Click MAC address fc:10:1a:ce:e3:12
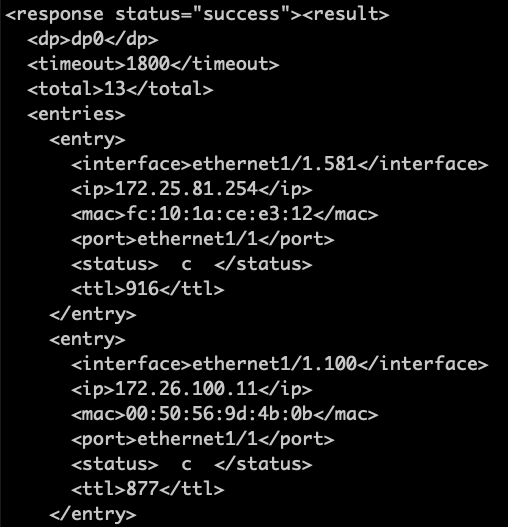Screen dimensions: 508x527 point(220,214)
